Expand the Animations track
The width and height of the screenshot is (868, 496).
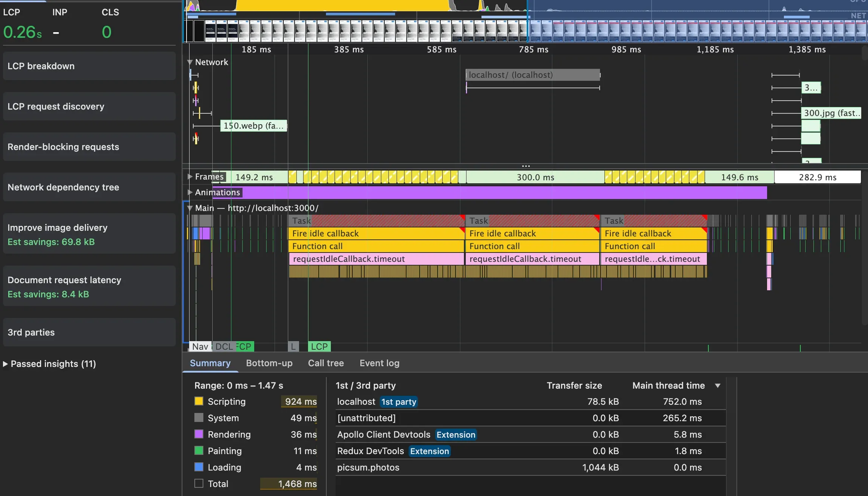(190, 192)
